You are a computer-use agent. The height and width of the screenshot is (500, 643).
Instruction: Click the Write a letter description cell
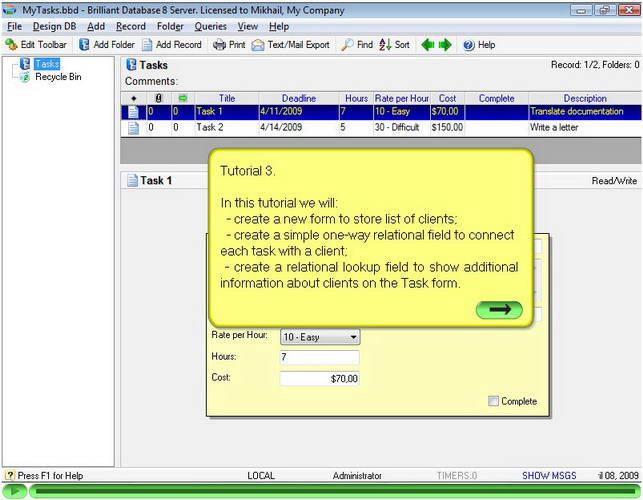[x=585, y=128]
